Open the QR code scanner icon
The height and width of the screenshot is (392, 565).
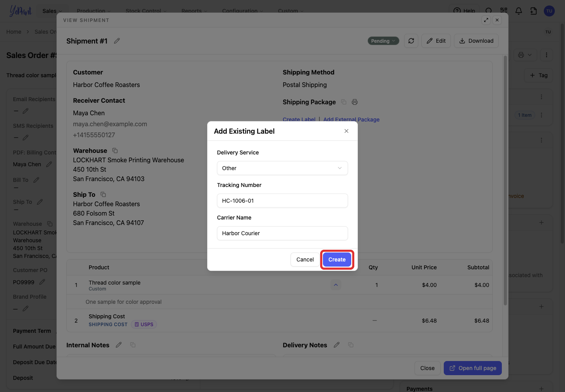coord(504,11)
